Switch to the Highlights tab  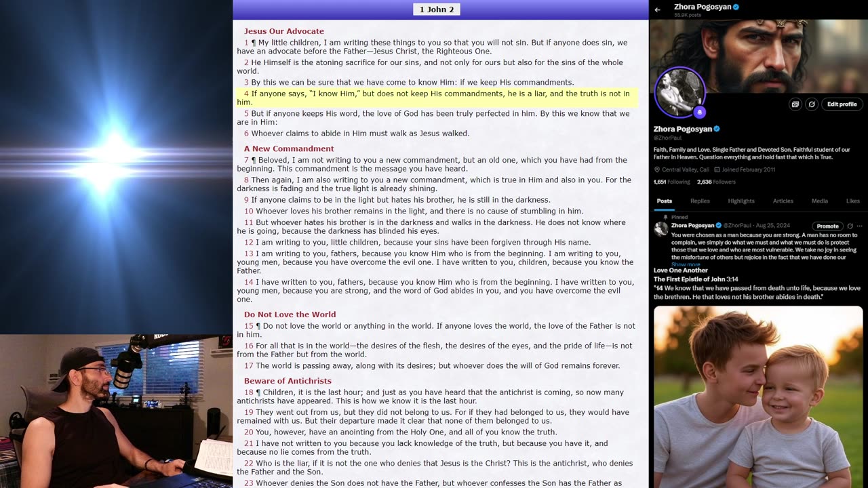pos(741,201)
